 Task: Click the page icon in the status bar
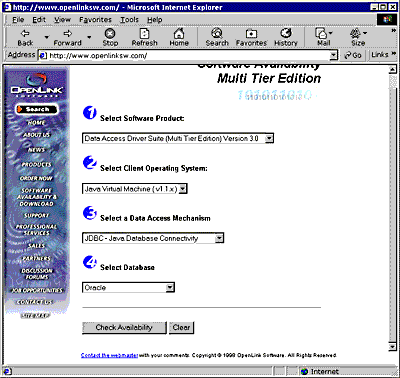(7, 371)
